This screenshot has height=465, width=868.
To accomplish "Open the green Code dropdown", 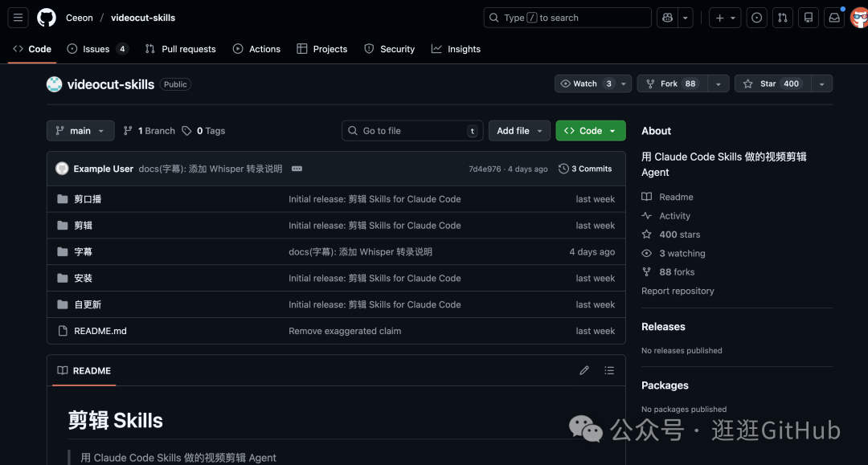I will pyautogui.click(x=590, y=131).
